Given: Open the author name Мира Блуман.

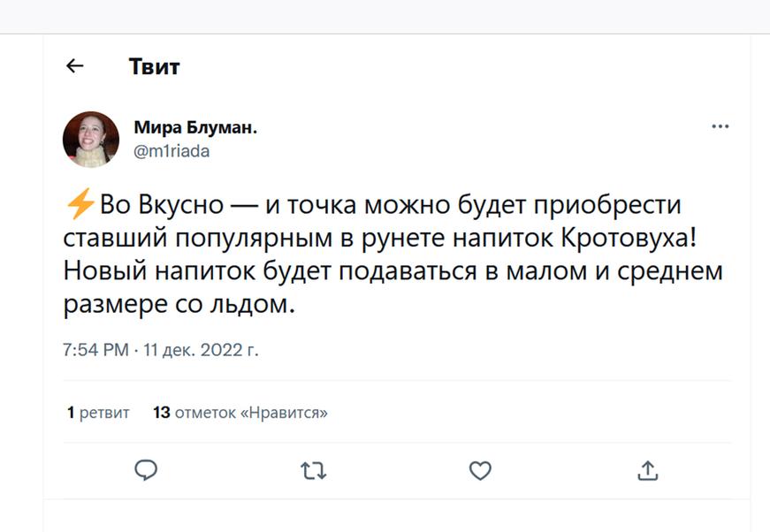Looking at the screenshot, I should 195,127.
